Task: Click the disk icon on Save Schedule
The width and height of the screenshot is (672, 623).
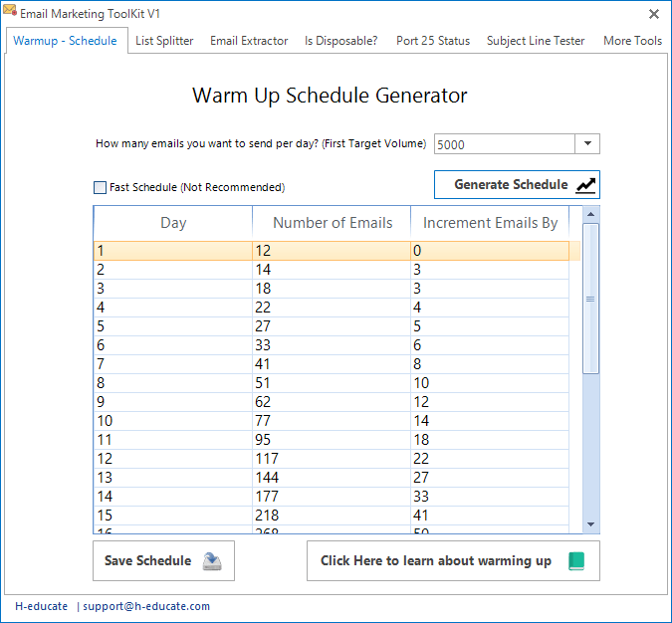Action: (212, 561)
